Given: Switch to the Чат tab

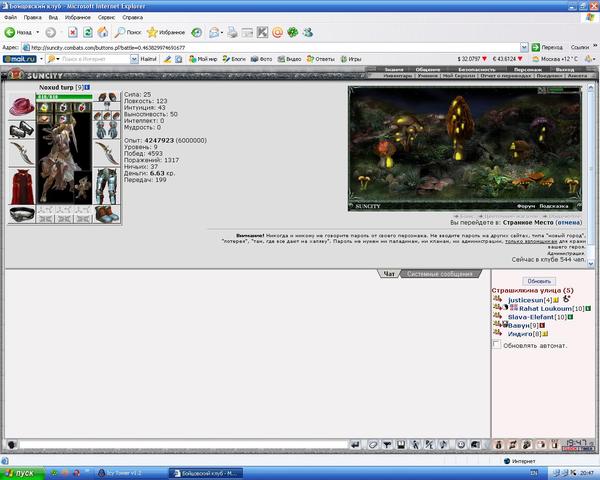Looking at the screenshot, I should 389,274.
